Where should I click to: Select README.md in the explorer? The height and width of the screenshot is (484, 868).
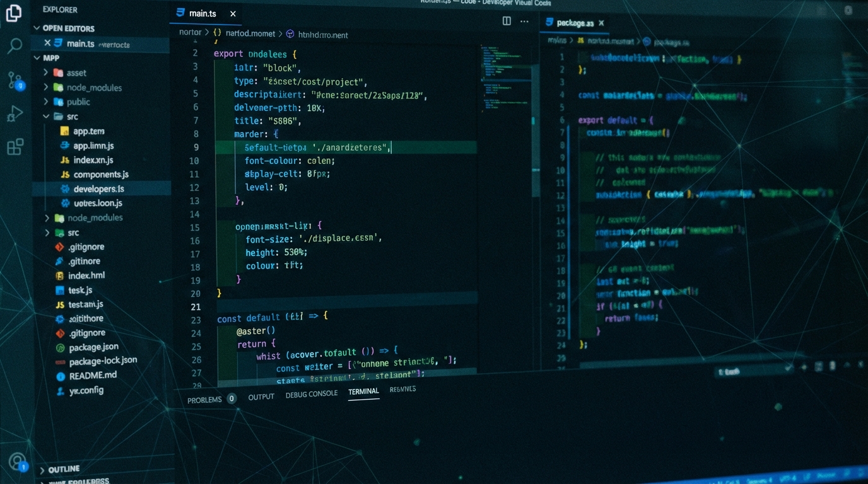pyautogui.click(x=93, y=375)
